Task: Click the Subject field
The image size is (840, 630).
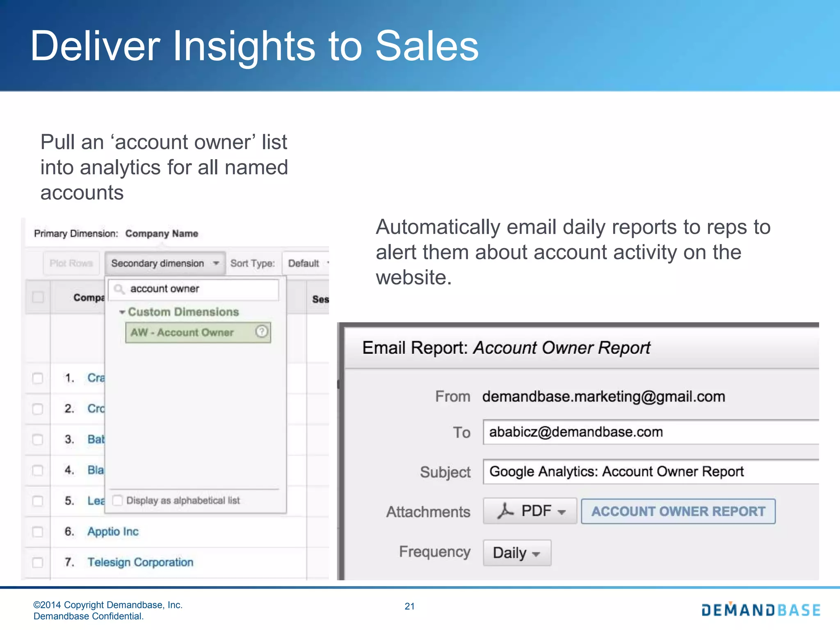Action: [x=651, y=472]
